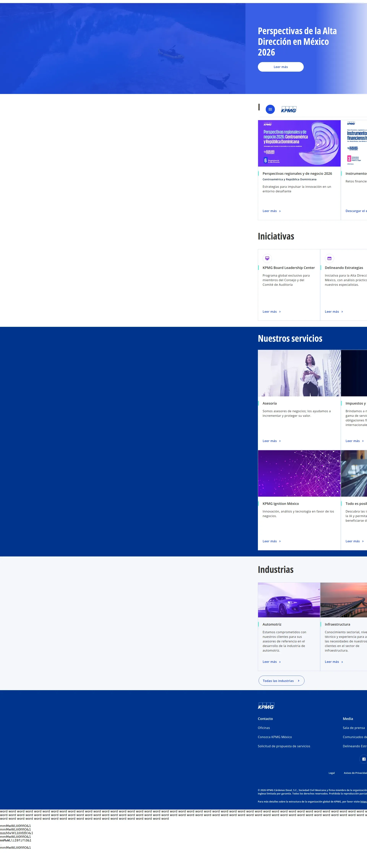Open the Automotriz car image
The image size is (367, 868).
pos(289,600)
